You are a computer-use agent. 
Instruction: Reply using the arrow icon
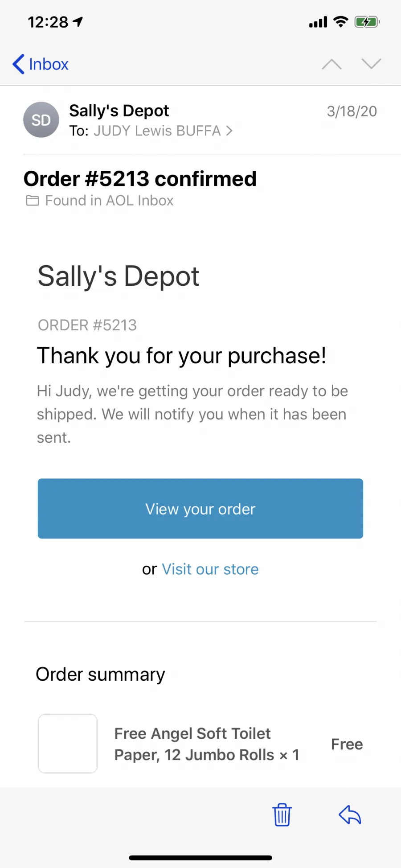(350, 815)
